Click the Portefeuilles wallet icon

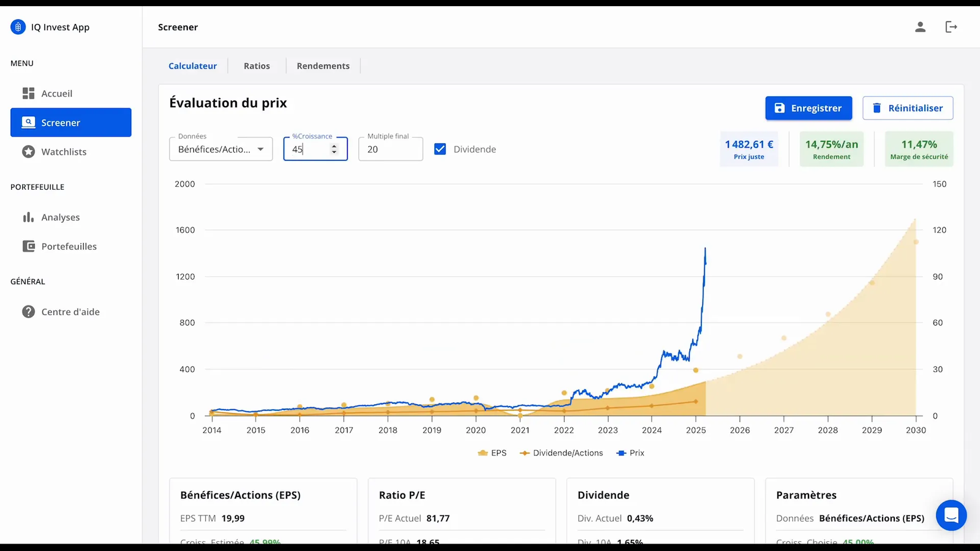point(28,246)
